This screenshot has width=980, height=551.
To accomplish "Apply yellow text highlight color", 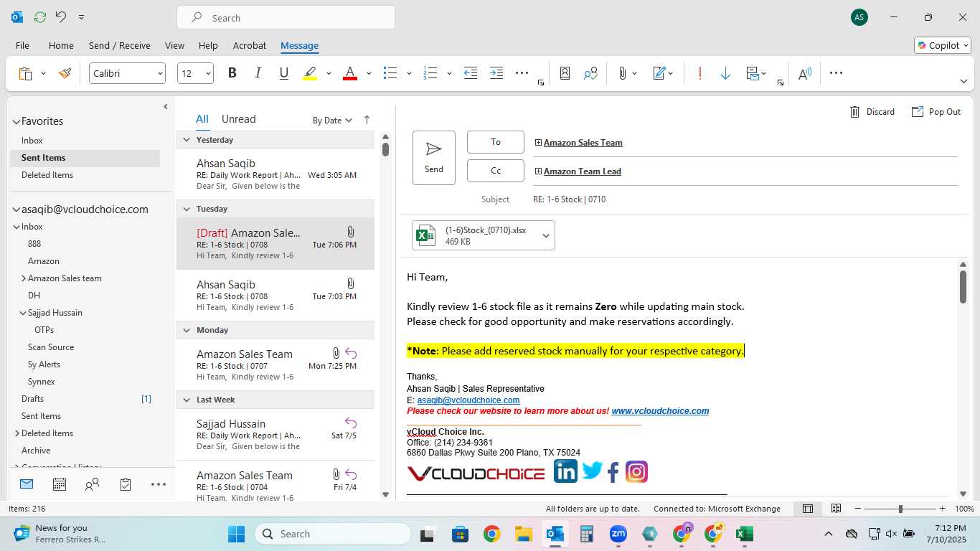I will [310, 73].
